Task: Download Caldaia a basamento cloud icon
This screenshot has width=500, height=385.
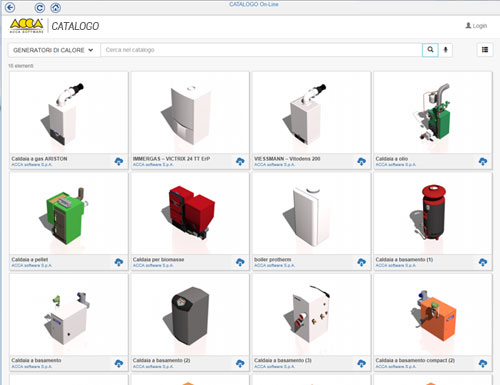Action: pyautogui.click(x=119, y=363)
